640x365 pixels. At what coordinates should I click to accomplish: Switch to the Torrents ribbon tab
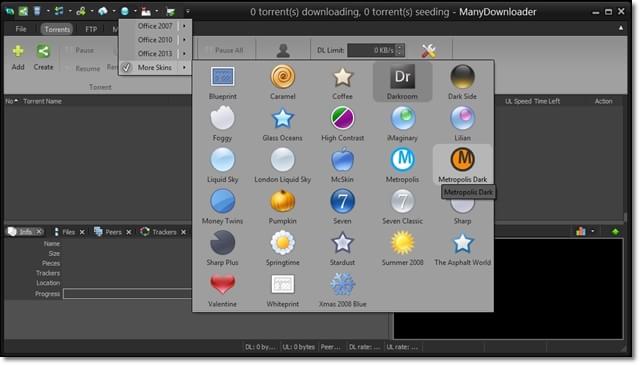[x=57, y=29]
